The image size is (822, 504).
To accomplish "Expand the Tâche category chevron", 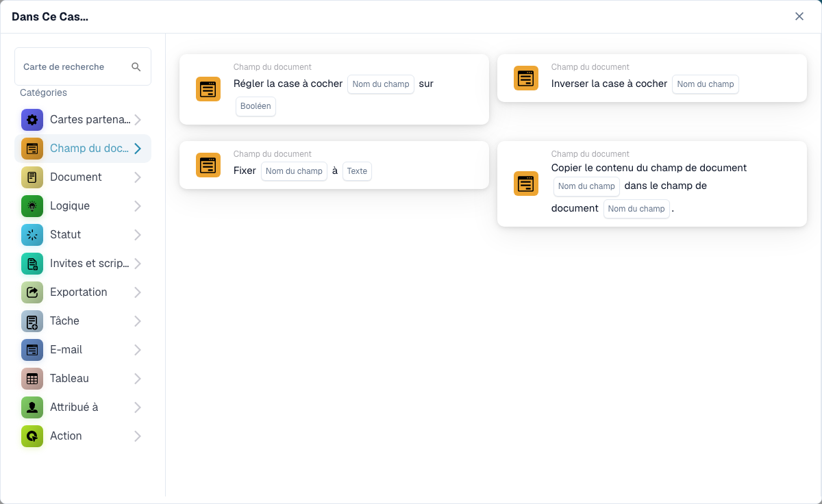I will coord(138,321).
